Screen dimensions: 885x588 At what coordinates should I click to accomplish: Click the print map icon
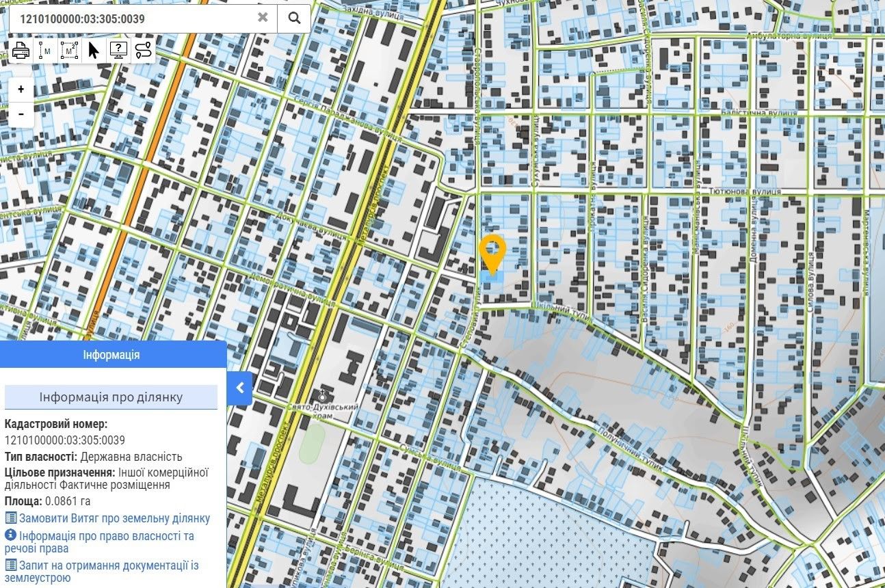tap(21, 51)
